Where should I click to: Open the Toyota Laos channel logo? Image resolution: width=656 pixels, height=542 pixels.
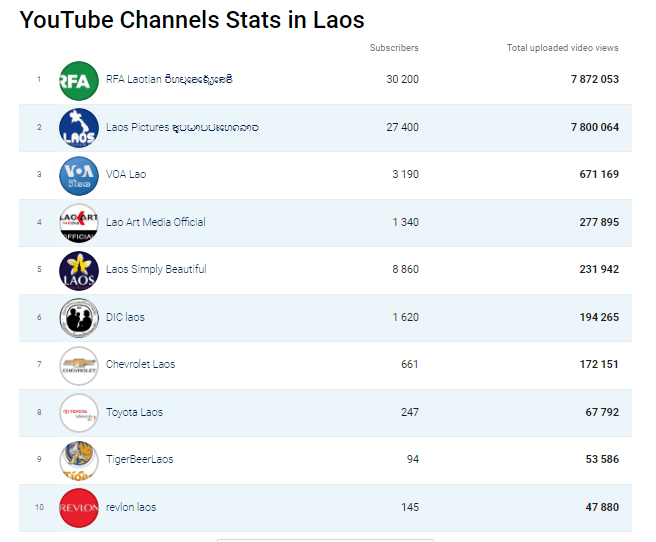79,413
